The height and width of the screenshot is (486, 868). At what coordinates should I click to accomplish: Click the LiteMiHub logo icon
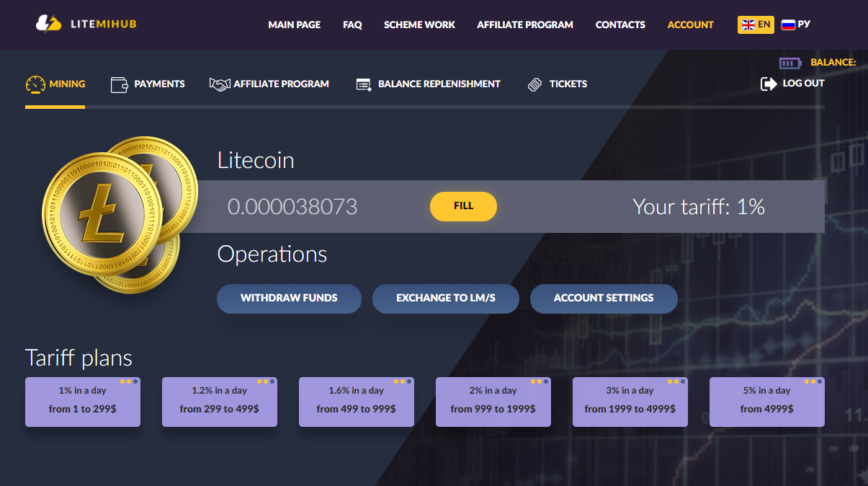(49, 24)
